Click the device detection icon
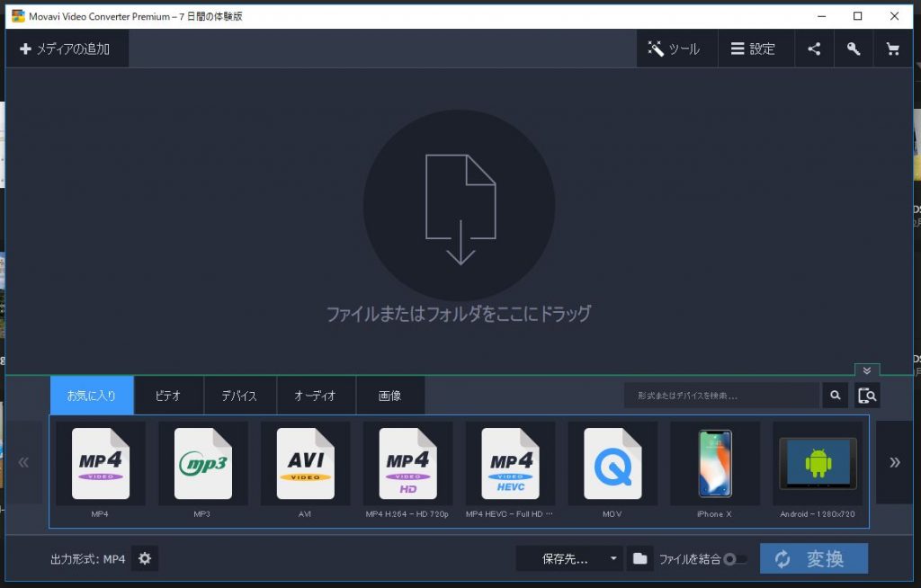This screenshot has width=921, height=588. 867,396
